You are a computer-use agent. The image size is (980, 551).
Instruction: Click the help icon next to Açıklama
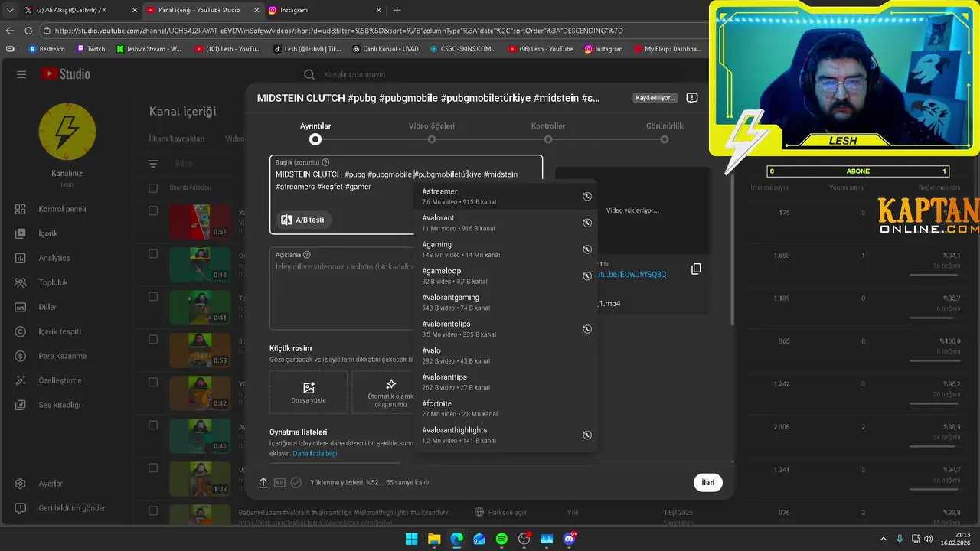307,255
